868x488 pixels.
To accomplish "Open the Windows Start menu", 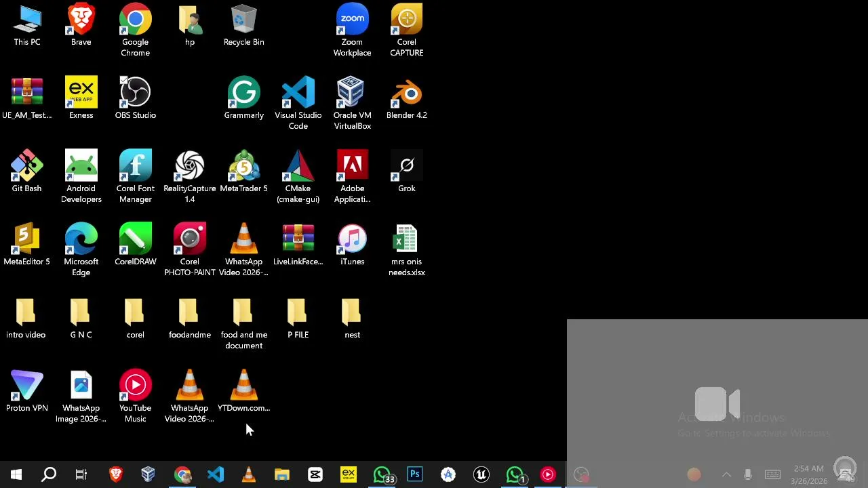I will (x=16, y=474).
